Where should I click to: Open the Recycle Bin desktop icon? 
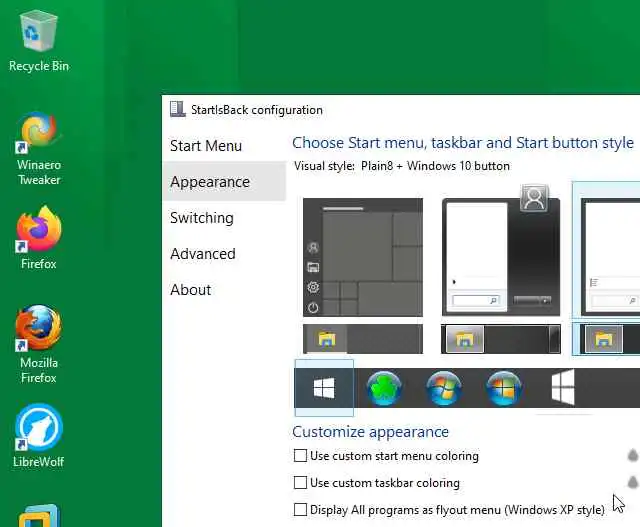click(x=39, y=42)
